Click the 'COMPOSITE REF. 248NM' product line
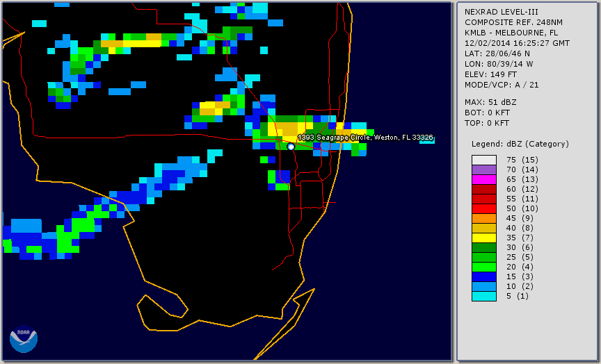 point(513,22)
